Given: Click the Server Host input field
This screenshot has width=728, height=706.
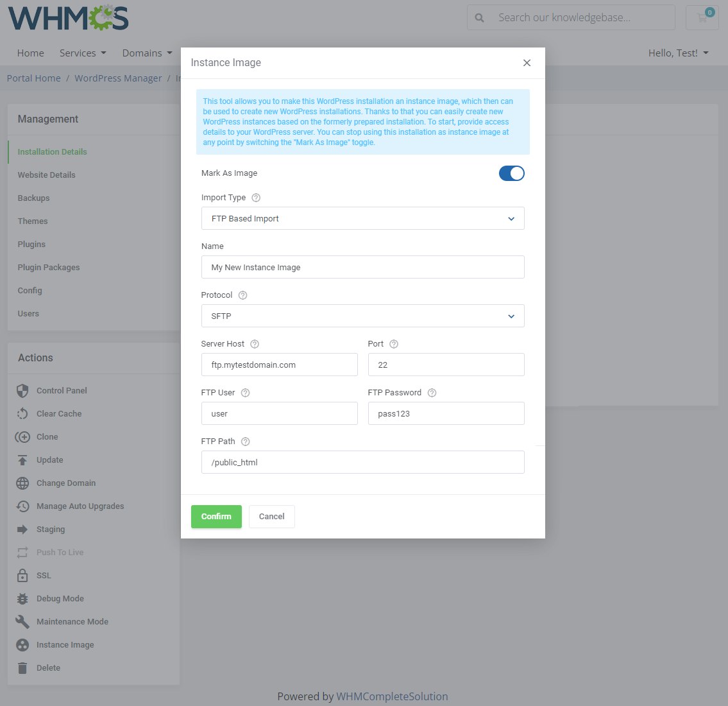Looking at the screenshot, I should (279, 364).
